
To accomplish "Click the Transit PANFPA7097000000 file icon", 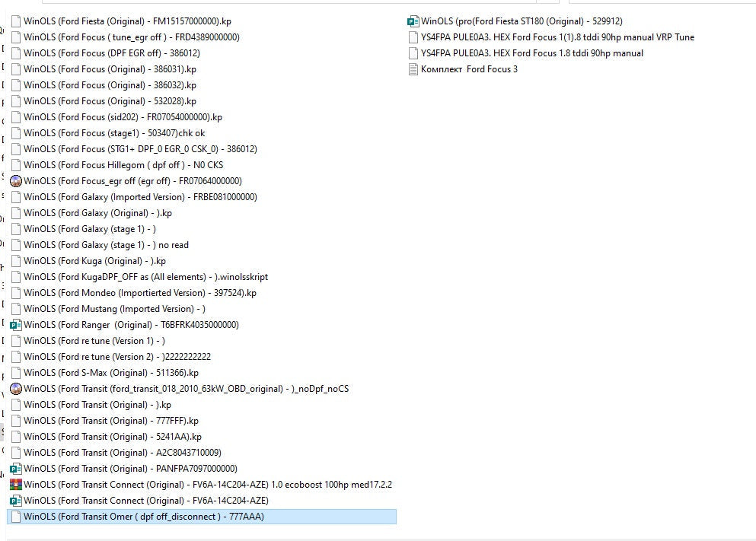I will tap(15, 469).
